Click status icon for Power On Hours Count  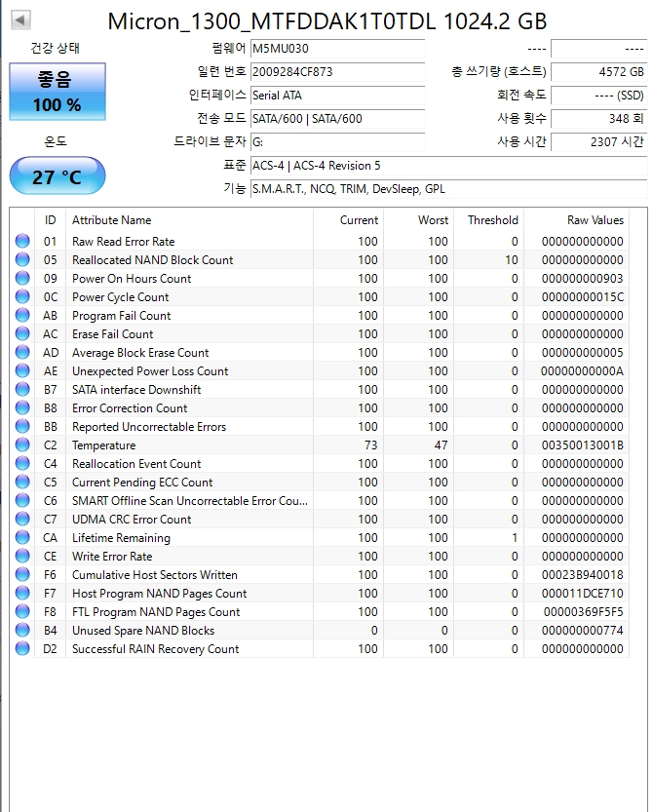(x=22, y=278)
